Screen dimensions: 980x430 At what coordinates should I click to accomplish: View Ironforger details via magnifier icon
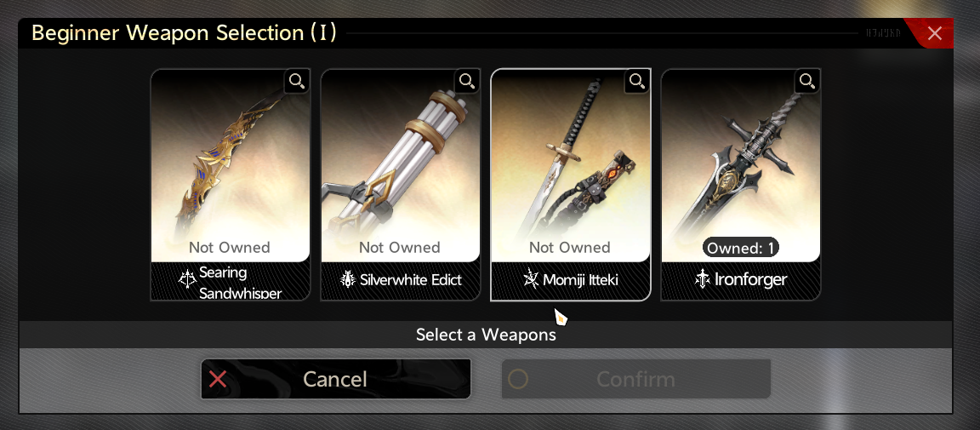click(807, 82)
